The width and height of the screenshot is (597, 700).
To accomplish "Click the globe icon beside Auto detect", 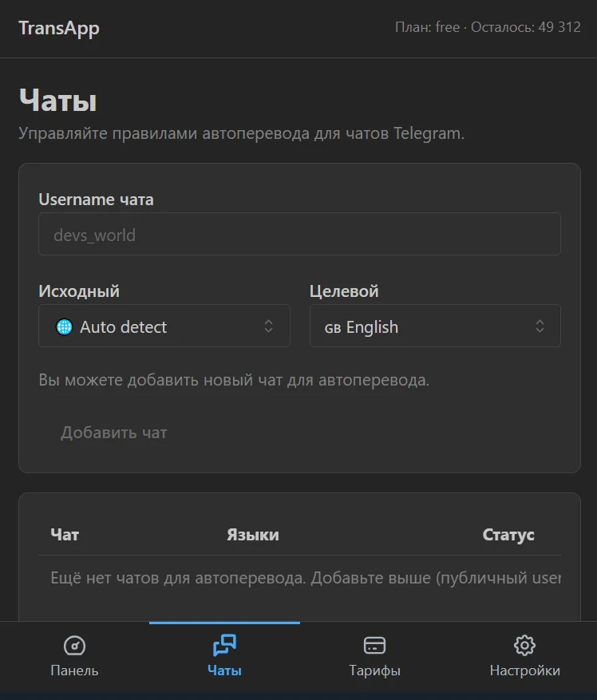I will (x=65, y=326).
